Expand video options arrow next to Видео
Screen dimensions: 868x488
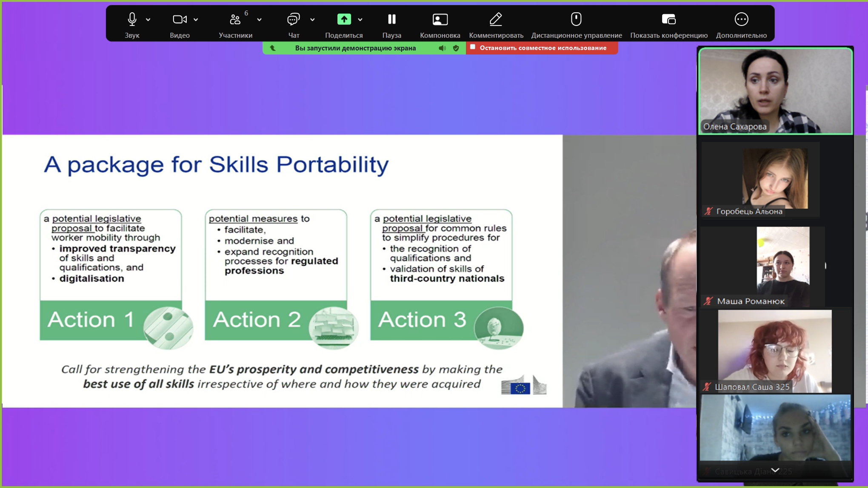tap(196, 20)
